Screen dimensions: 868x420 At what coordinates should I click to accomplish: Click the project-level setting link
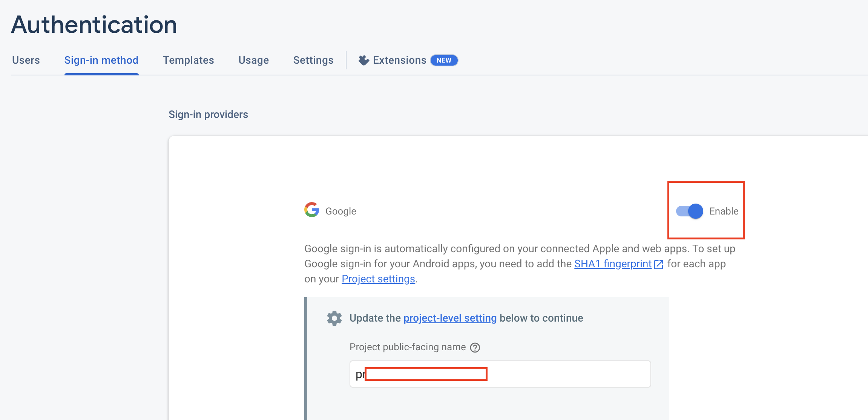coord(450,318)
